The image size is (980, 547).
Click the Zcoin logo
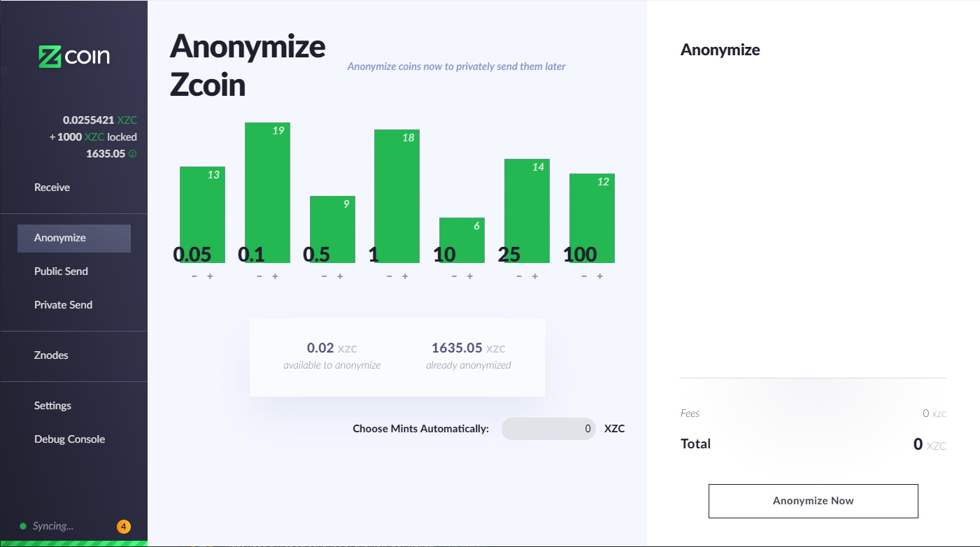tap(74, 57)
